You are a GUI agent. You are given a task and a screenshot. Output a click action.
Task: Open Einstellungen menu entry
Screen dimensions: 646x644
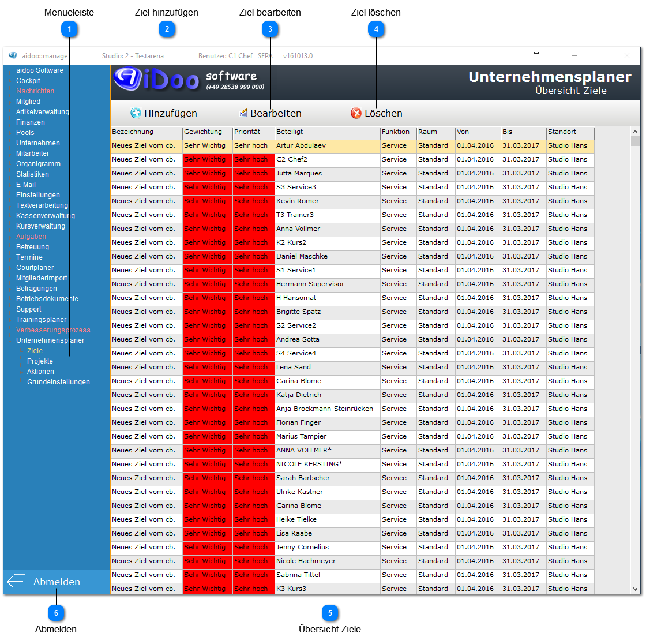[38, 195]
